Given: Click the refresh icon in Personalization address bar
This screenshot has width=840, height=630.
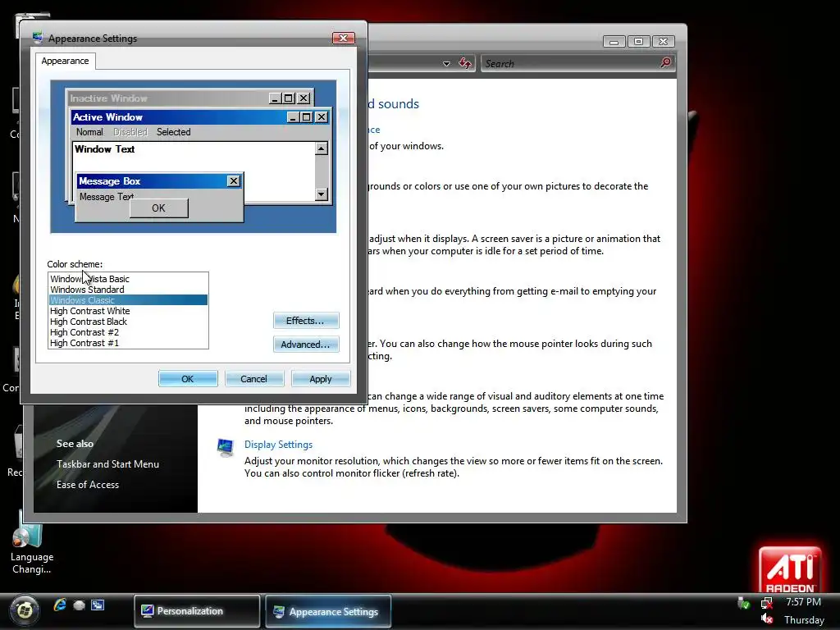Looking at the screenshot, I should pos(465,63).
